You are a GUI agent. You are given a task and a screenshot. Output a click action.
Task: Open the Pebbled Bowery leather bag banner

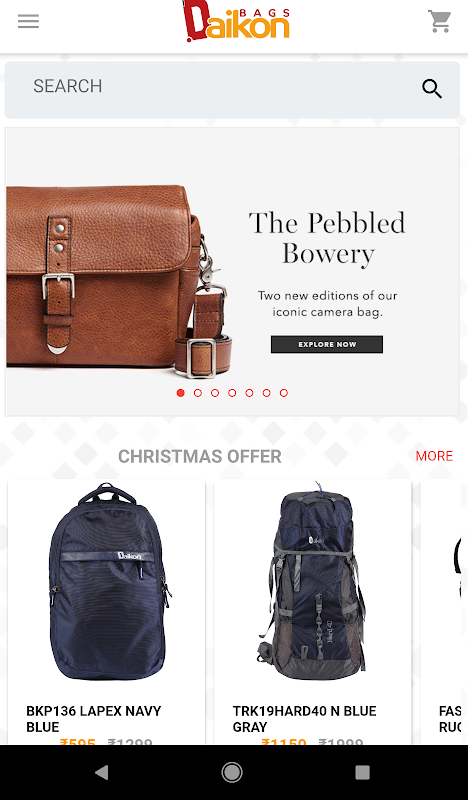click(232, 271)
